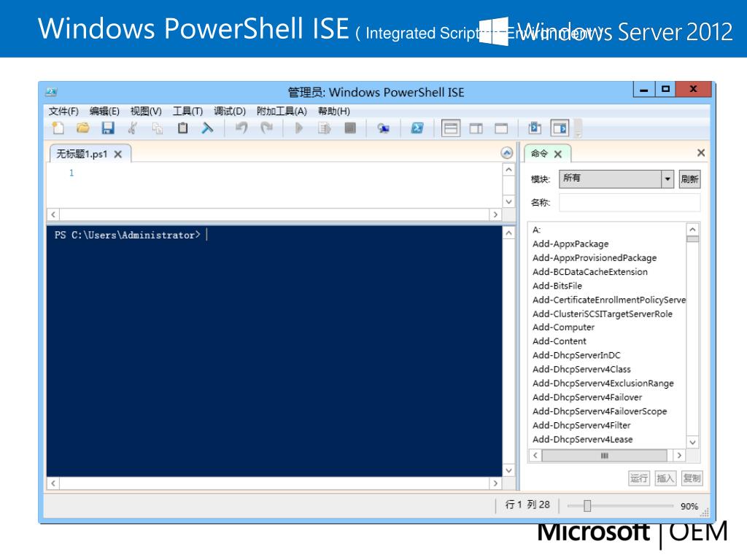
Task: Select Add-DhcpServerv4FailoverScope command
Action: pos(600,411)
